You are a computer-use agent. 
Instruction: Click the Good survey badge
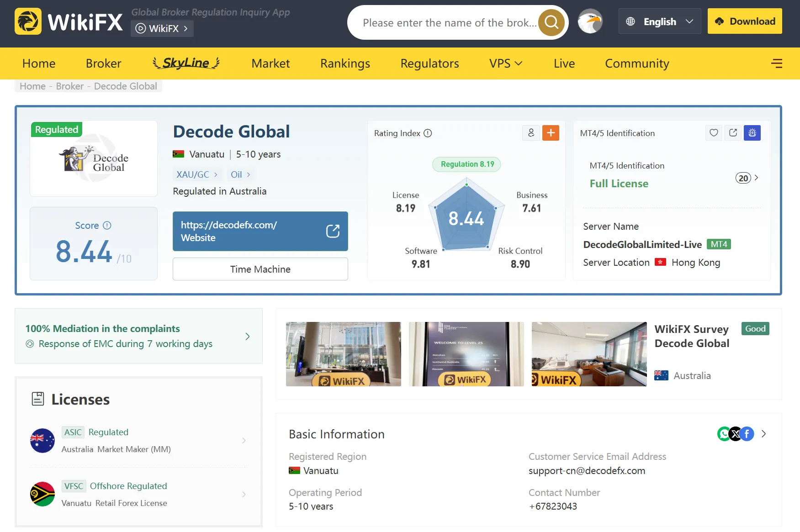click(755, 329)
